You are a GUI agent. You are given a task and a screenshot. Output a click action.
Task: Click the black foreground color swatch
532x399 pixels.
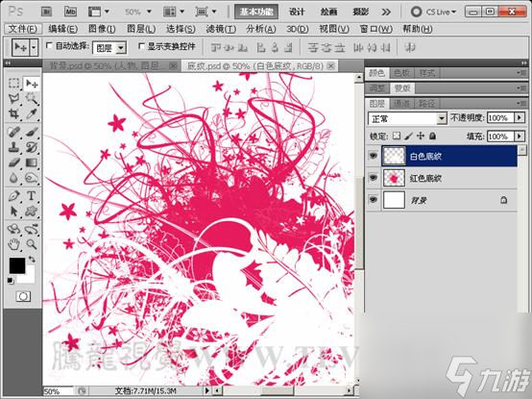[x=16, y=265]
